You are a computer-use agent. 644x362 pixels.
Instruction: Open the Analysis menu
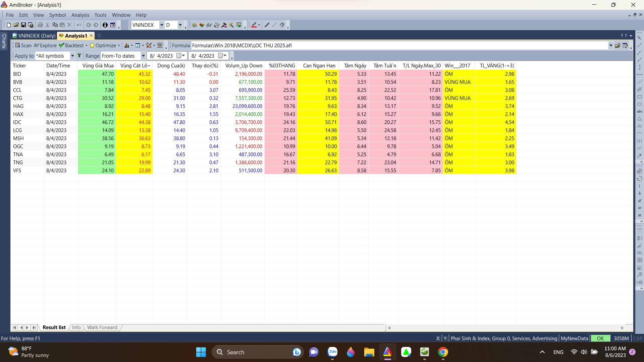click(x=80, y=15)
